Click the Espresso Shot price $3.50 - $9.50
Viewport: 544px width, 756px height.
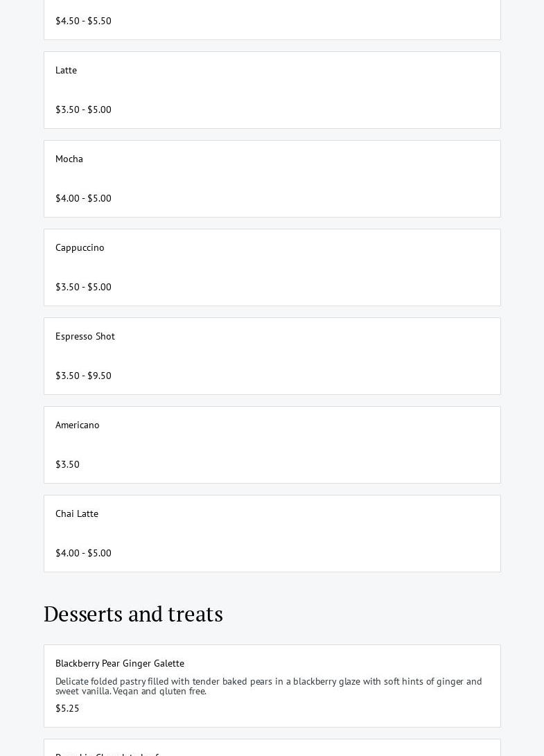click(x=83, y=376)
